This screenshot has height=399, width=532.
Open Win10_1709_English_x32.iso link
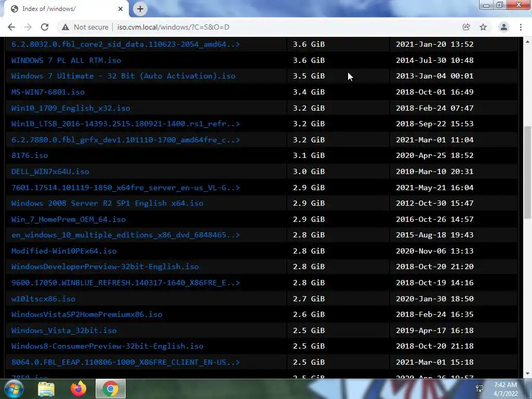(71, 108)
